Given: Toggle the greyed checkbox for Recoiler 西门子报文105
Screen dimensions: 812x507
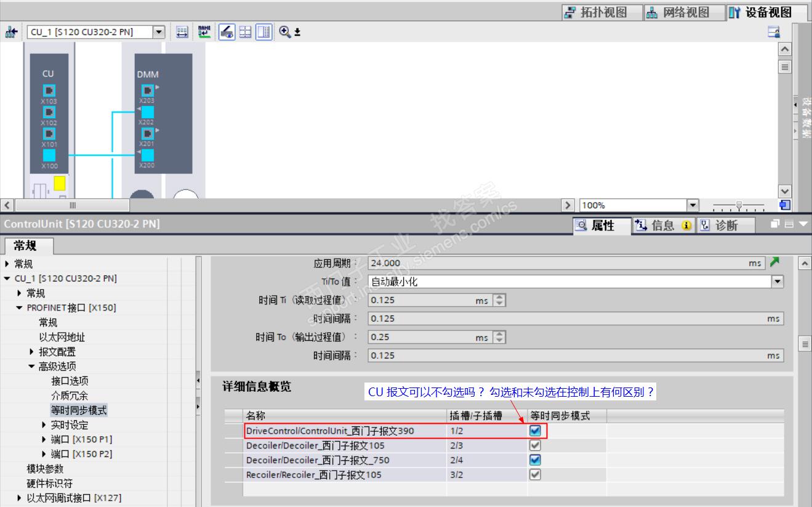Looking at the screenshot, I should (535, 474).
